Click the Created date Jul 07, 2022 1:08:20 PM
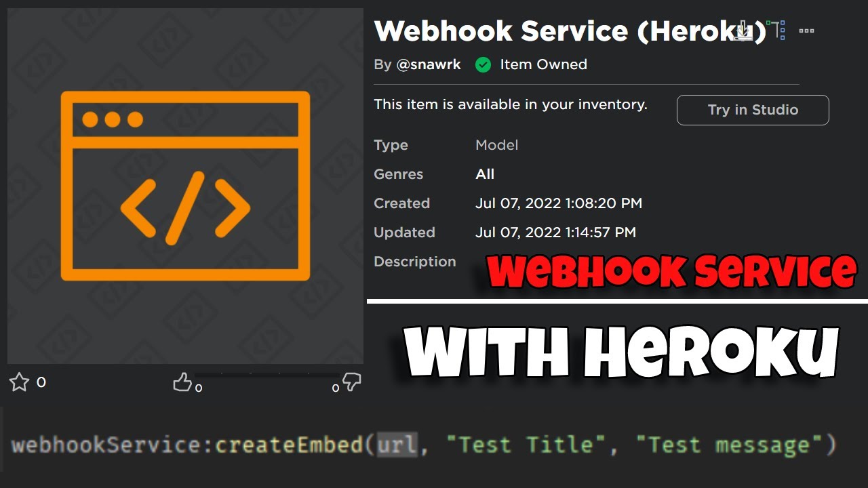This screenshot has height=488, width=868. [559, 203]
